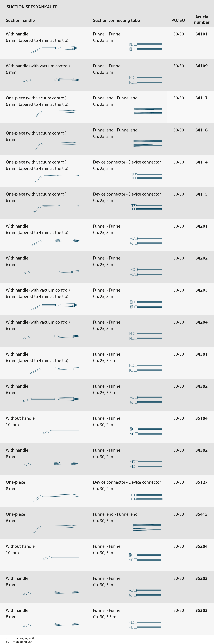Select article number 35303
This screenshot has height=644, width=214.
click(x=201, y=610)
